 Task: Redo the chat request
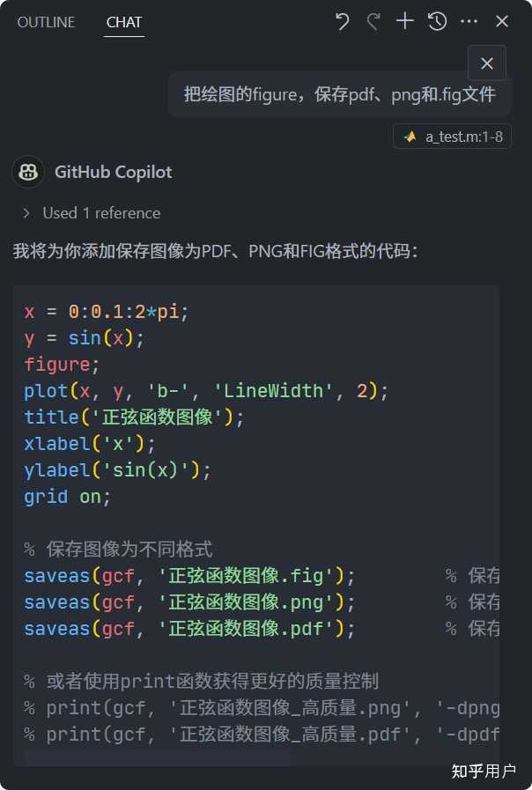click(x=373, y=21)
